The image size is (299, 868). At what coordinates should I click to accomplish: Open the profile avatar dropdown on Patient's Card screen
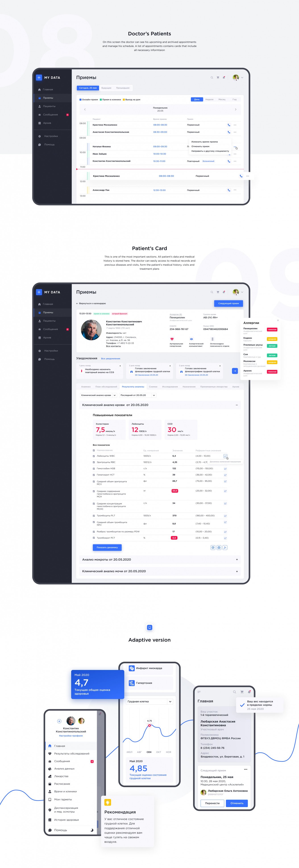(x=238, y=292)
